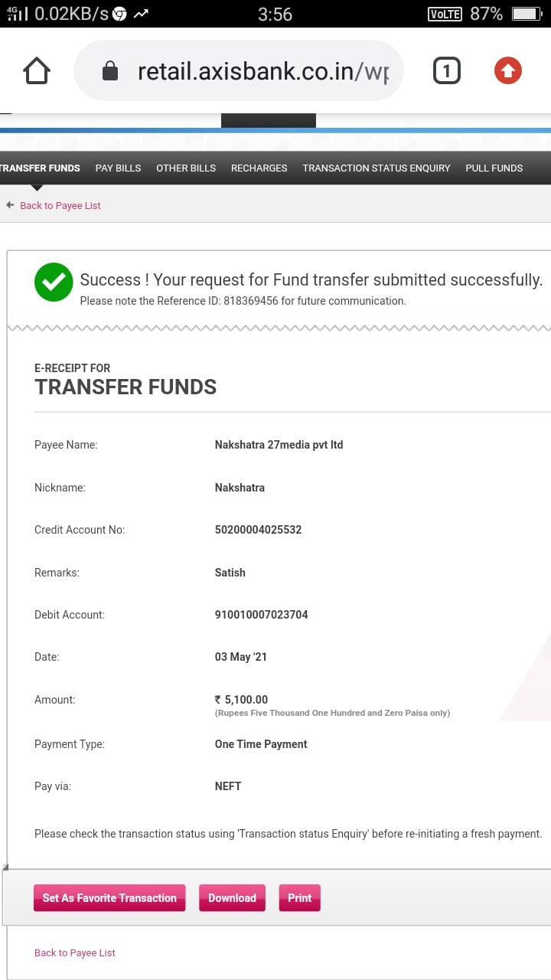Open the tab switcher showing 1 tab

tap(447, 71)
